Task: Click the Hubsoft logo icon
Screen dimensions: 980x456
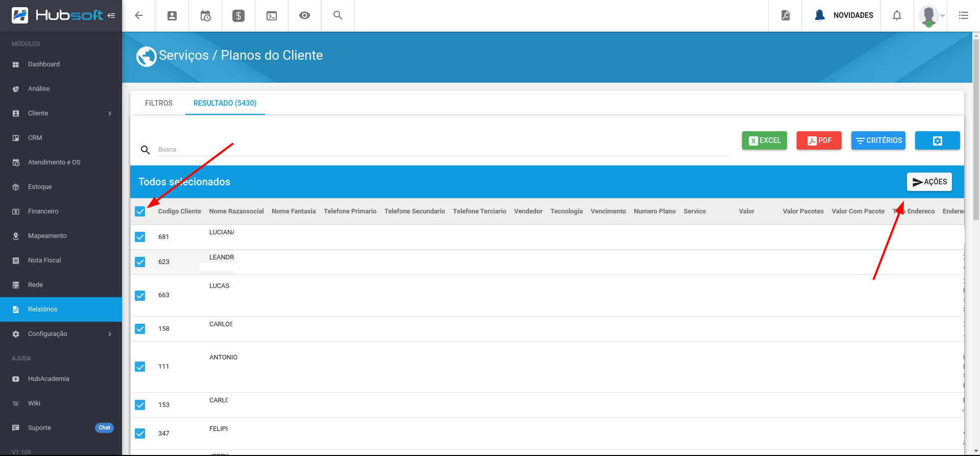Action: (20, 15)
